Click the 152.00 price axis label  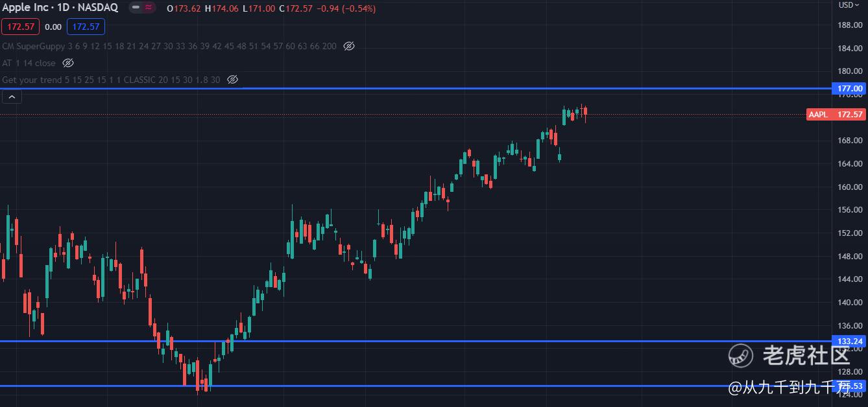tap(849, 233)
